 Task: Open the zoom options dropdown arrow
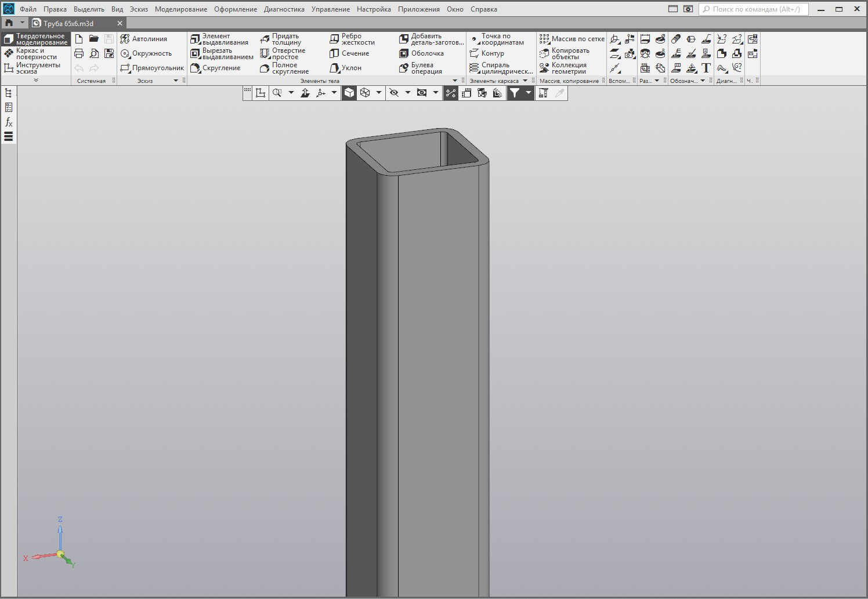tap(291, 93)
